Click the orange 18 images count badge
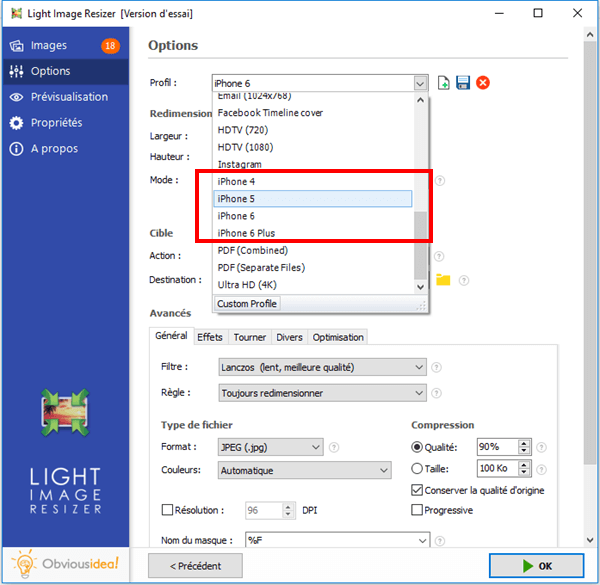The image size is (600, 585). [110, 46]
